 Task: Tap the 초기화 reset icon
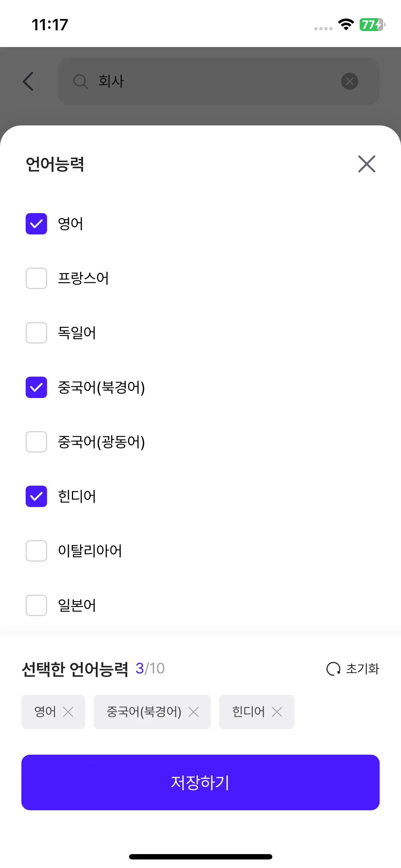click(x=333, y=669)
